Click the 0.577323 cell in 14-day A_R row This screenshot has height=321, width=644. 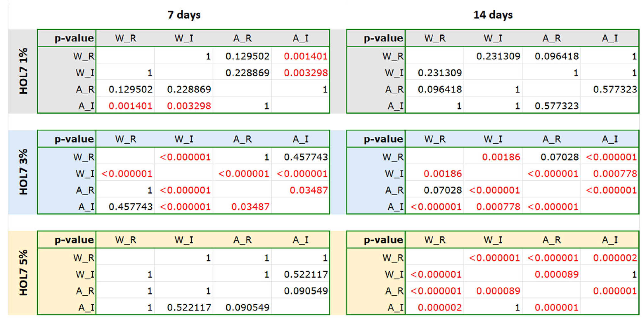(x=615, y=90)
